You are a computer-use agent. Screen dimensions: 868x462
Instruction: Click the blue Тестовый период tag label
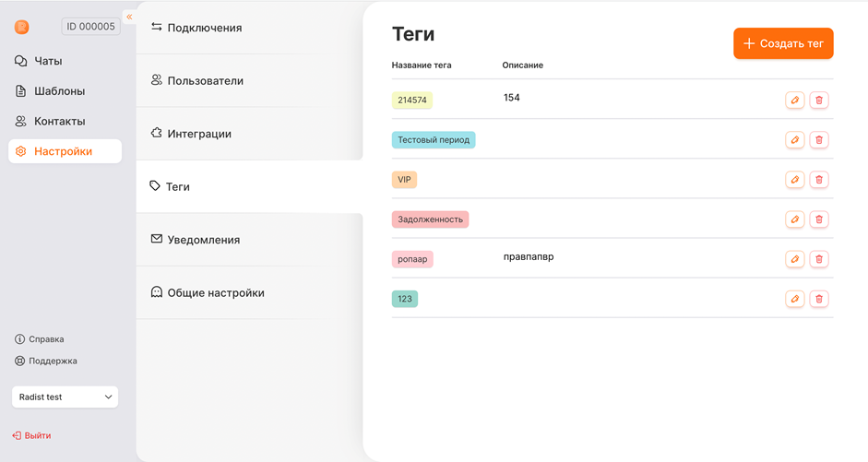(434, 140)
